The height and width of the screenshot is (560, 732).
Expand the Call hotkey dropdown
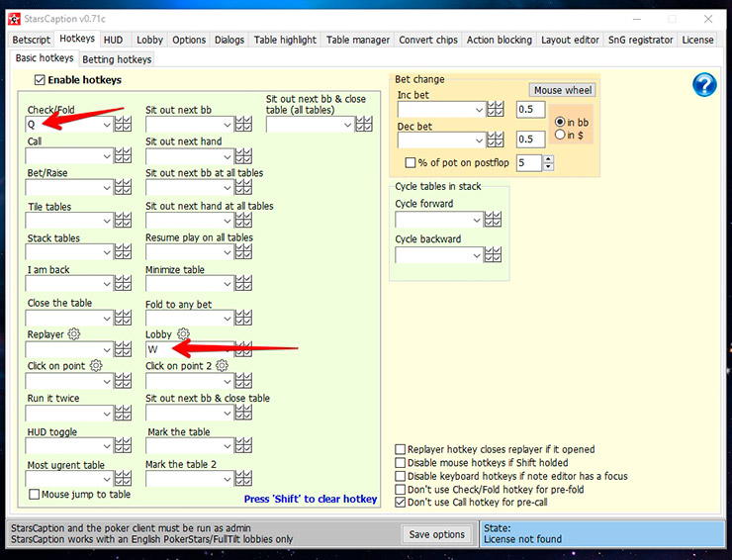[107, 155]
